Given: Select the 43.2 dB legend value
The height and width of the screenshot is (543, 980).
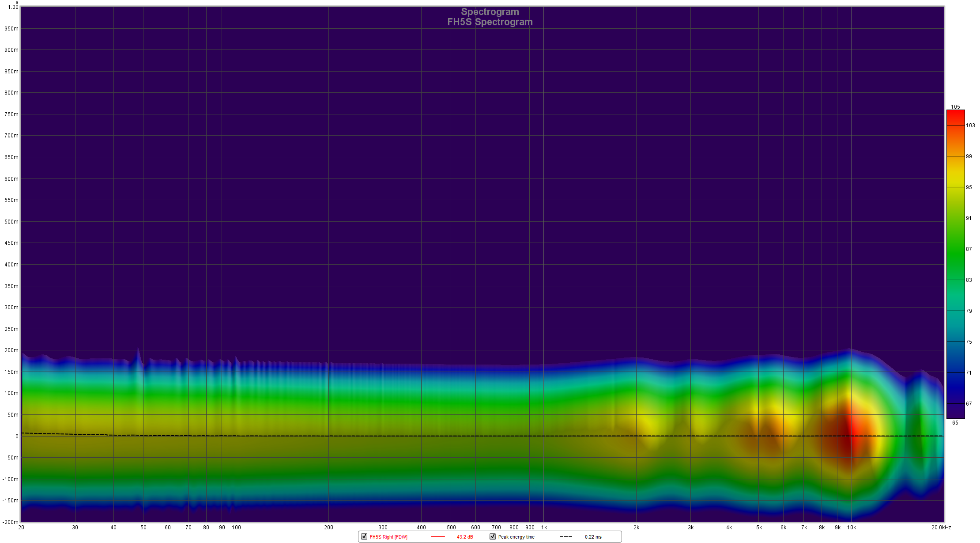Looking at the screenshot, I should click(x=465, y=537).
